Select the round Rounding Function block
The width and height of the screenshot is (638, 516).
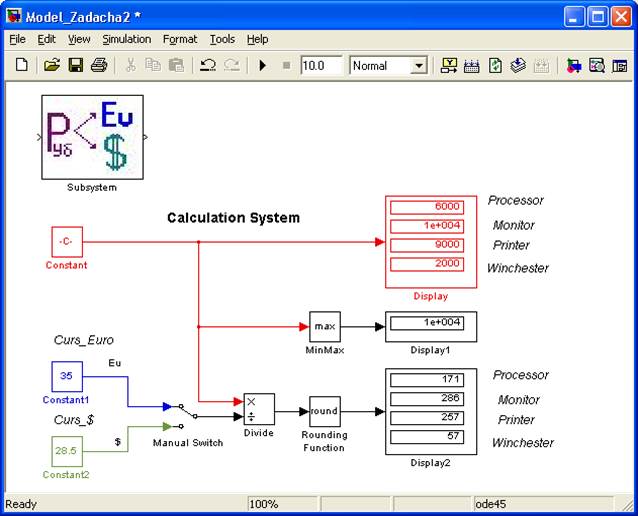click(x=325, y=411)
